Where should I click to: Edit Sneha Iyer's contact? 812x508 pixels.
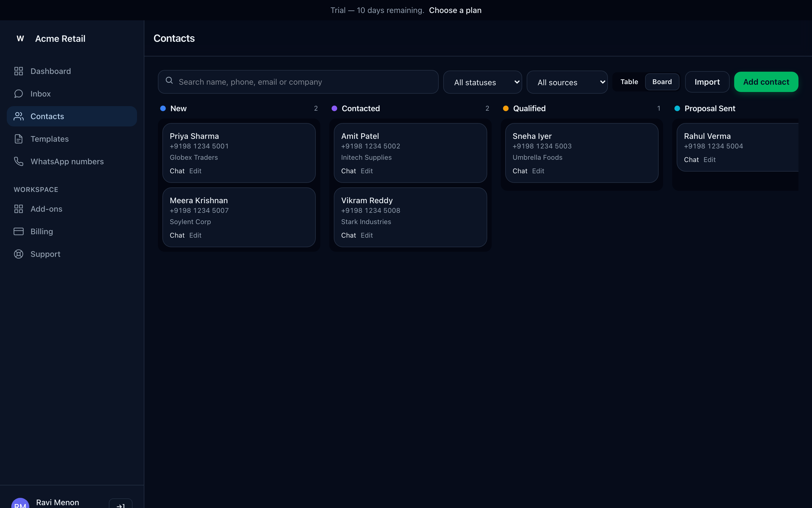[x=538, y=171]
